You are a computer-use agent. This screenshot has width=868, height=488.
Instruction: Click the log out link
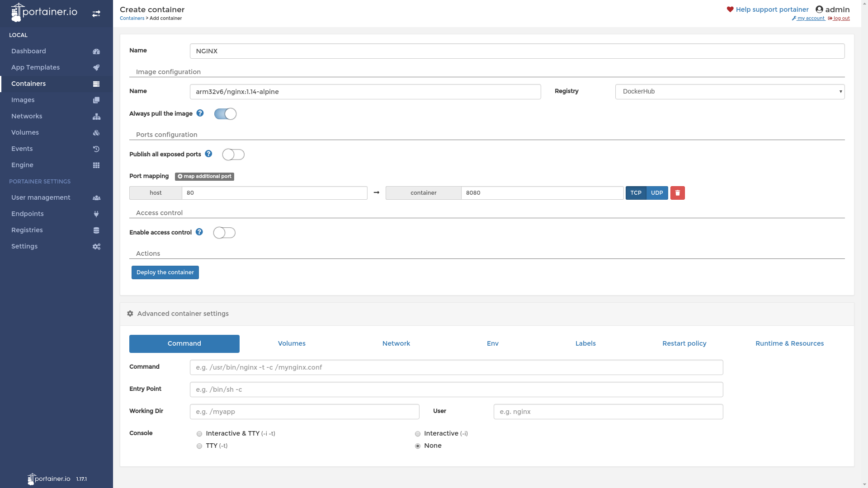point(839,19)
